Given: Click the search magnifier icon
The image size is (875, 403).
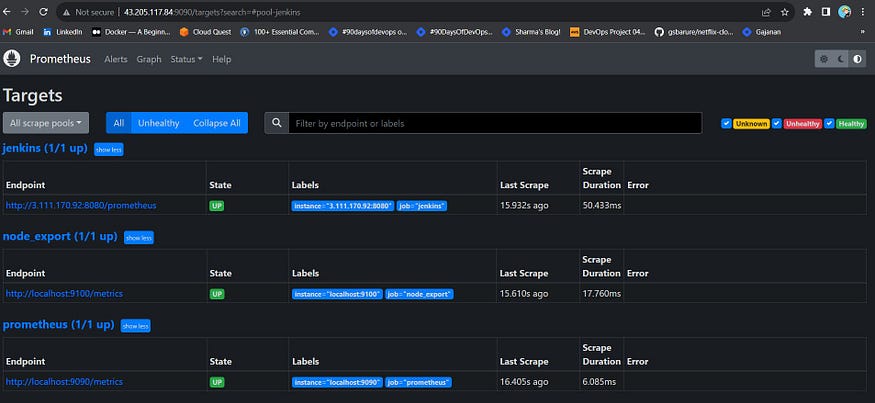Looking at the screenshot, I should point(276,123).
